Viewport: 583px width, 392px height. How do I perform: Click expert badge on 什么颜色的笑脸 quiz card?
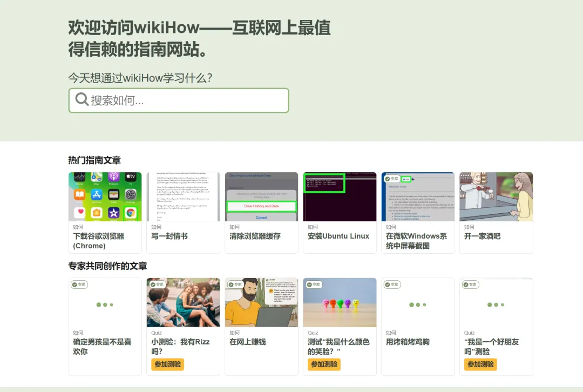314,285
